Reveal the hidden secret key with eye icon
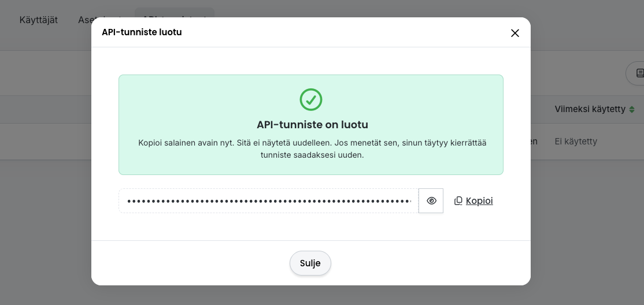The image size is (644, 305). click(431, 200)
